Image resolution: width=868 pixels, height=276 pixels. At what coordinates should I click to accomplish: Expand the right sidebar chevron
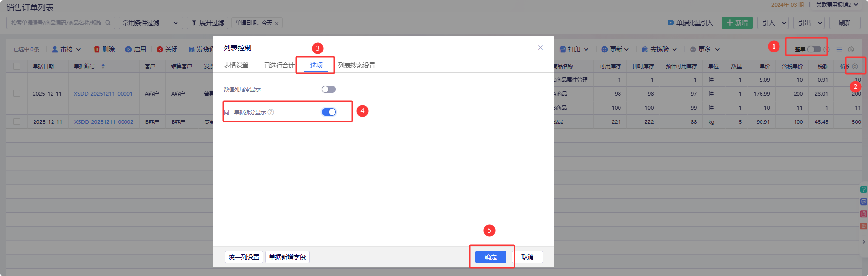tap(864, 241)
